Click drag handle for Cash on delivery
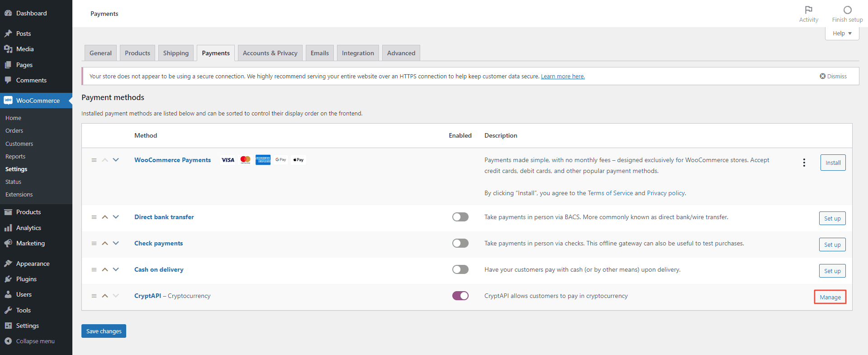 (x=94, y=269)
